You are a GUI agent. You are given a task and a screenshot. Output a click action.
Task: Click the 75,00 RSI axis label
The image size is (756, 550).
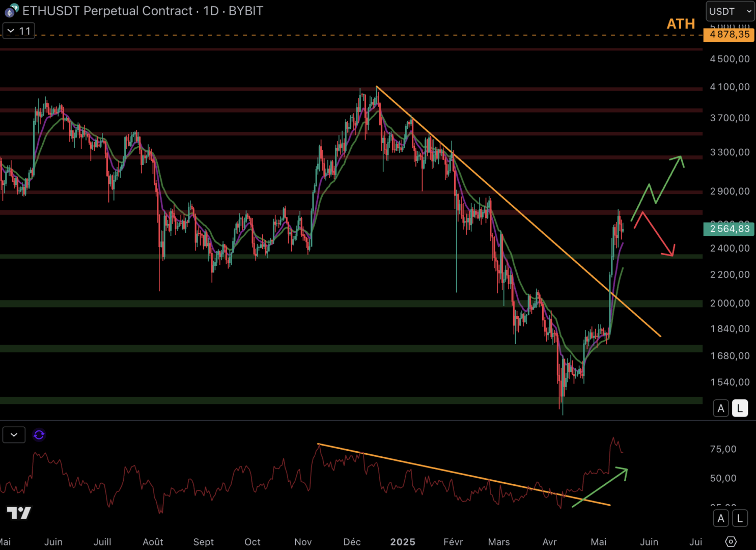[723, 449]
